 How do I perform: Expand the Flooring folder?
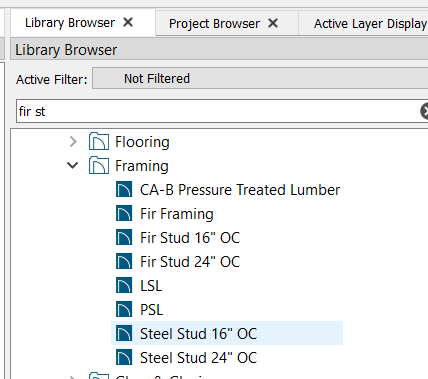coord(73,142)
